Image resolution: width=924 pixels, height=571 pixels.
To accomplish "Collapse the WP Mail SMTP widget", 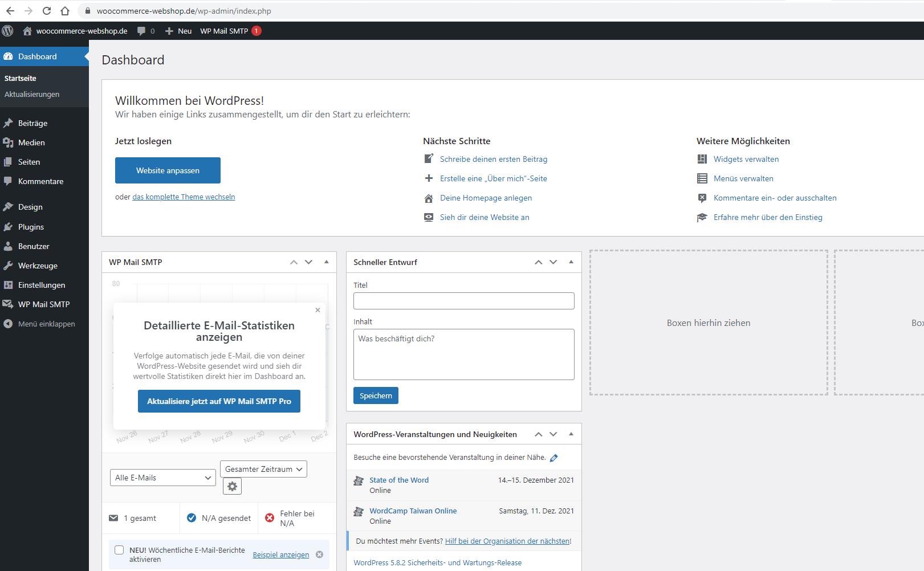I will [x=327, y=262].
